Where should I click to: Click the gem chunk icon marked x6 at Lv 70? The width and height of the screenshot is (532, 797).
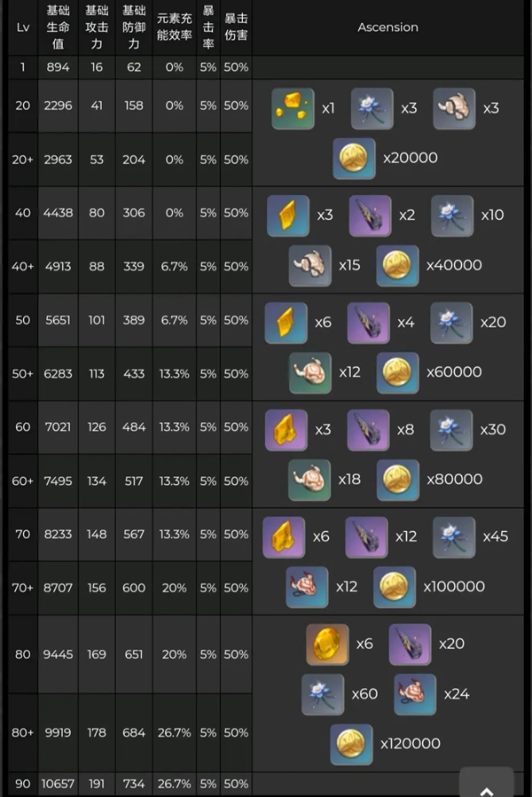click(x=284, y=536)
